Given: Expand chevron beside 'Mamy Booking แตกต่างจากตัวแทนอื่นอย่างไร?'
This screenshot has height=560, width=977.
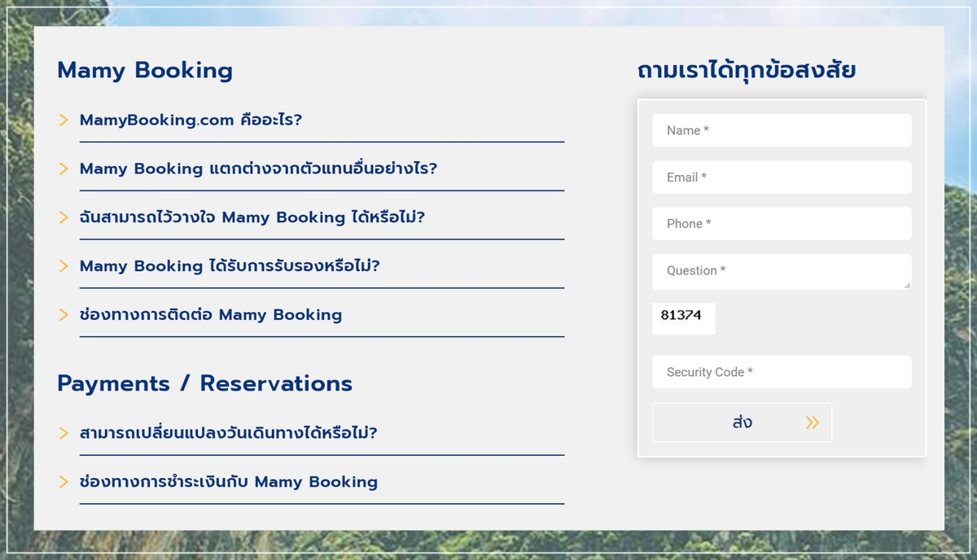Looking at the screenshot, I should [64, 169].
